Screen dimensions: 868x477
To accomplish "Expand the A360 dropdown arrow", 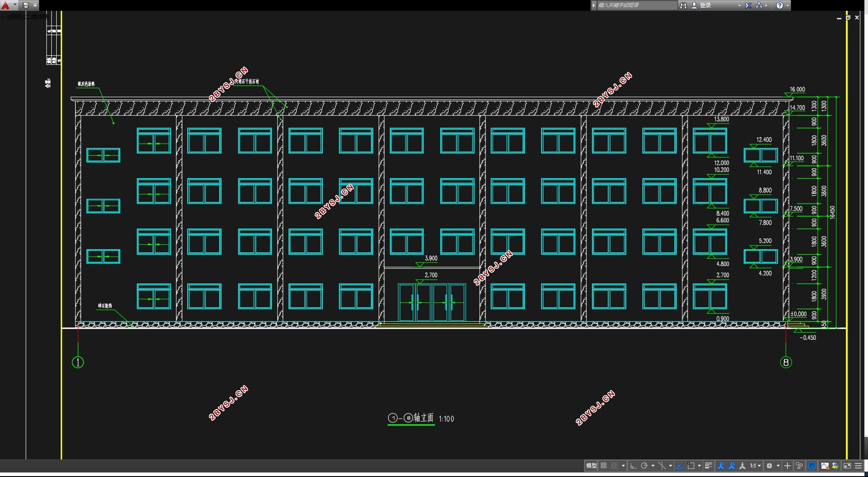I will pos(766,5).
